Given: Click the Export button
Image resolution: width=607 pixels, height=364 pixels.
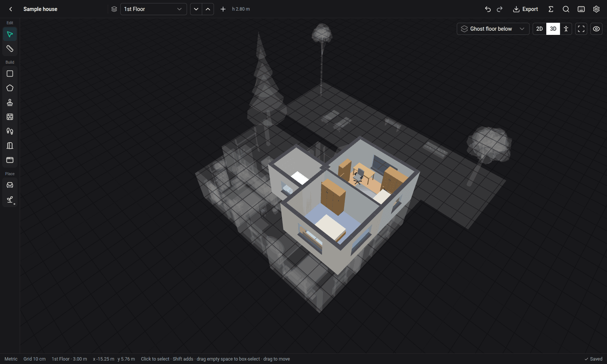Looking at the screenshot, I should click(x=525, y=9).
